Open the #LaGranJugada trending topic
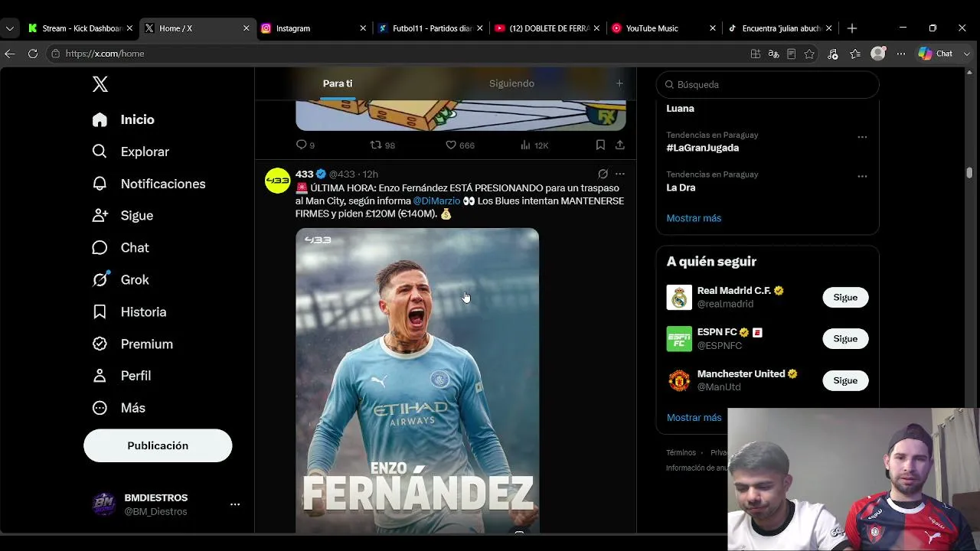The width and height of the screenshot is (980, 551). 702,148
